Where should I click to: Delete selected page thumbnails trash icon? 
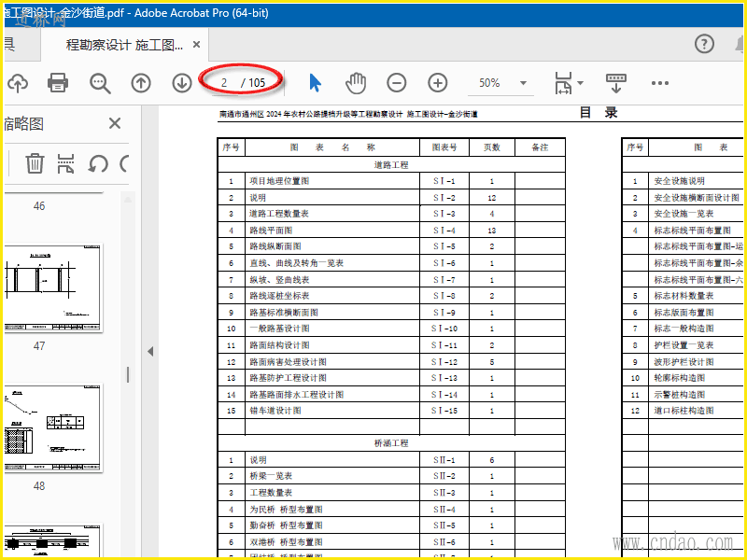[x=35, y=163]
